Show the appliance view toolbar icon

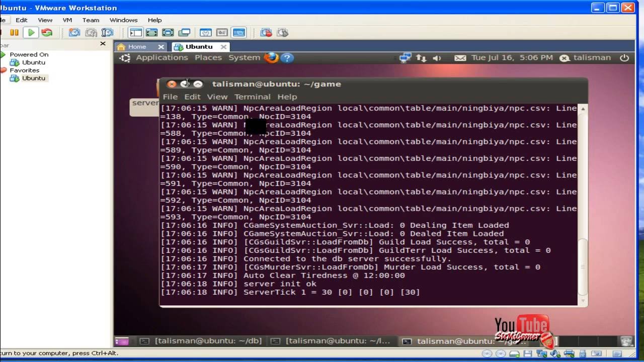pyautogui.click(x=222, y=33)
